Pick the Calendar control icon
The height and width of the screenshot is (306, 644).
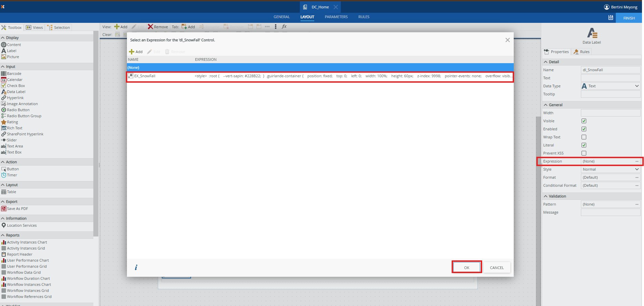4,80
